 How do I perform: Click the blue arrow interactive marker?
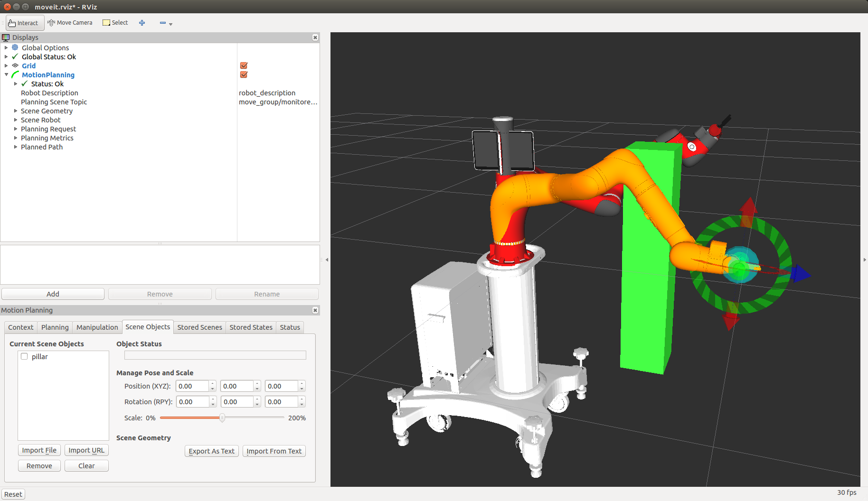(x=801, y=274)
